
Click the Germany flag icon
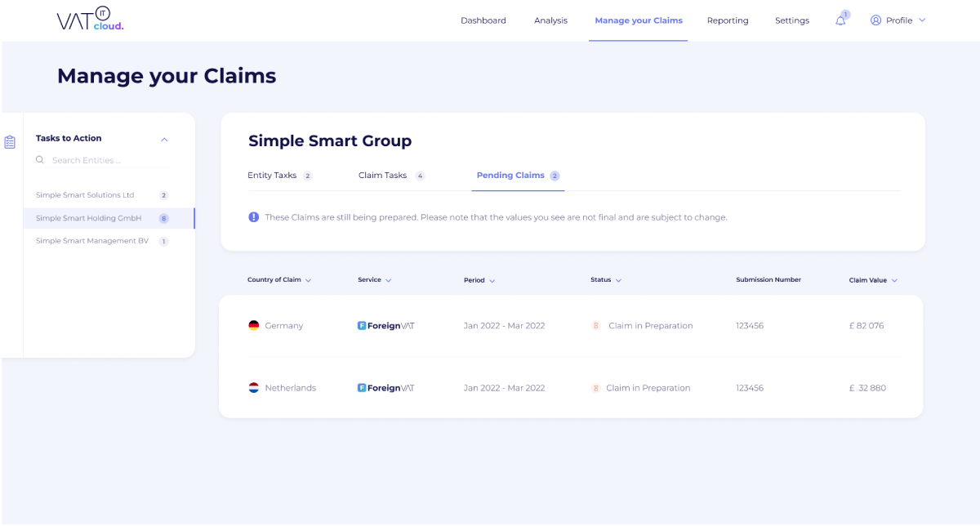click(254, 325)
